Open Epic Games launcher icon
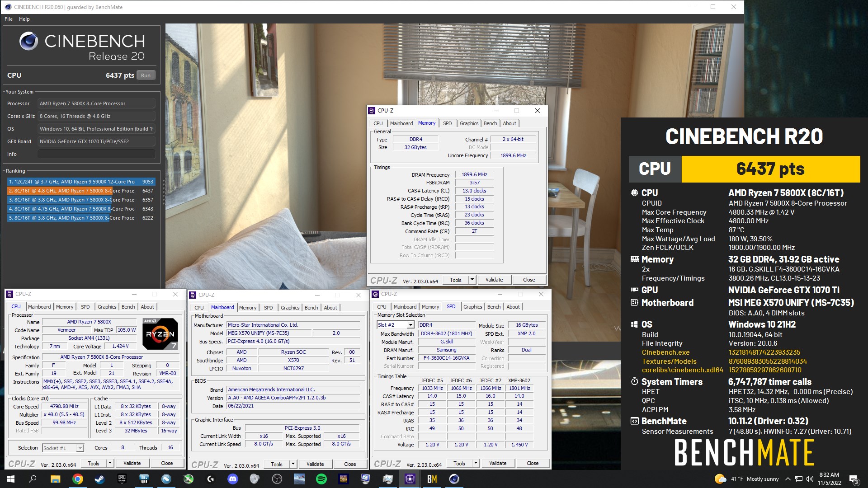This screenshot has width=868, height=488. 122,479
